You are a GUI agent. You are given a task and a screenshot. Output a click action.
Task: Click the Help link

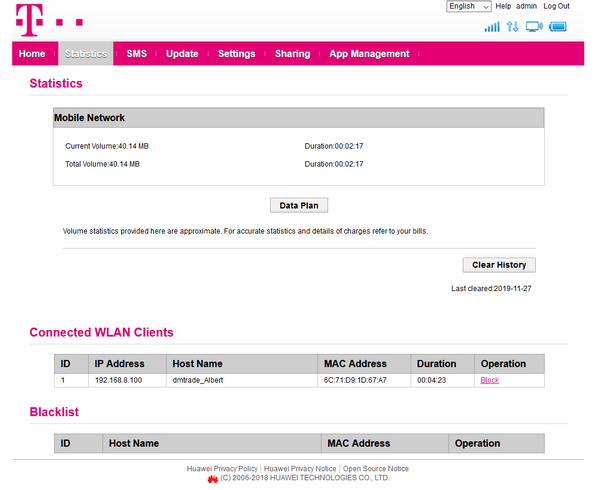click(503, 6)
